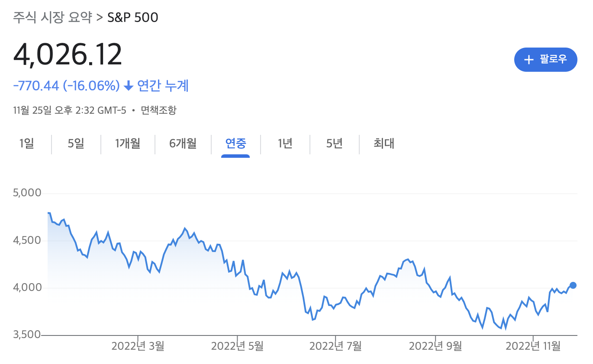Show the 최대 maximum range tab
The width and height of the screenshot is (593, 364).
click(x=384, y=144)
